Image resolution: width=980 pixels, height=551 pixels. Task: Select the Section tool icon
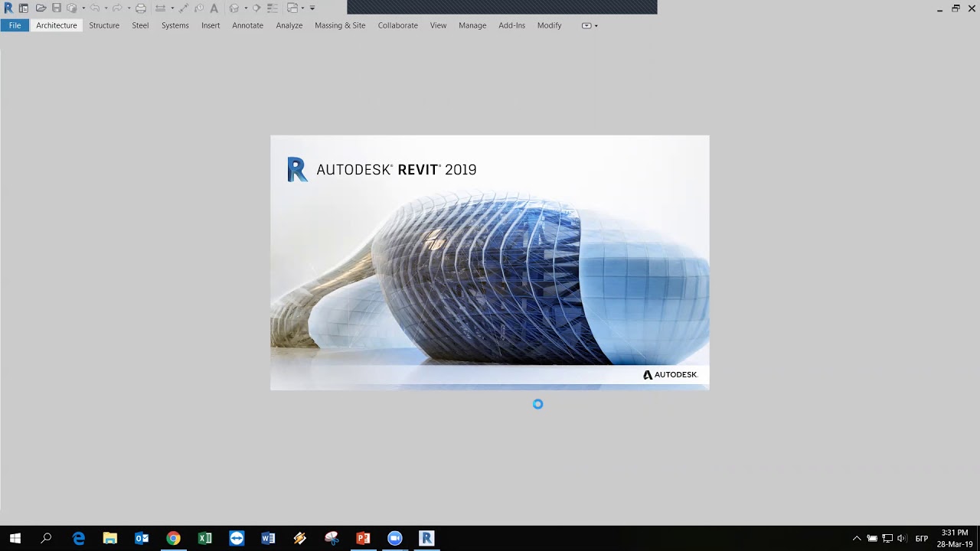(256, 8)
